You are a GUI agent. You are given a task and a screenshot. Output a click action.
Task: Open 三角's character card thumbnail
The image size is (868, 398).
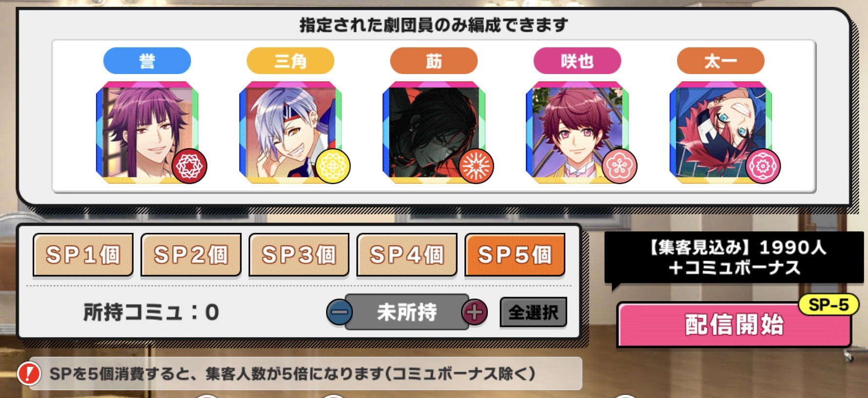(x=290, y=132)
